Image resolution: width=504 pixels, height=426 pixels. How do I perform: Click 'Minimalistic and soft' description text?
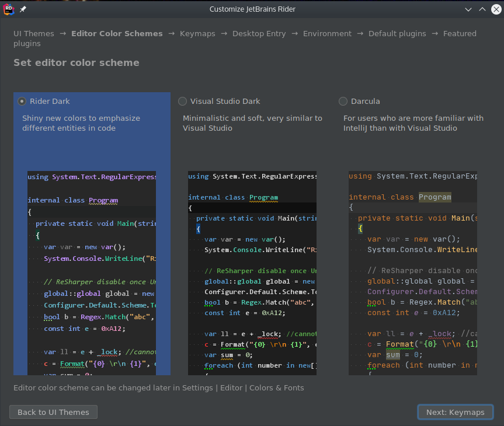252,123
